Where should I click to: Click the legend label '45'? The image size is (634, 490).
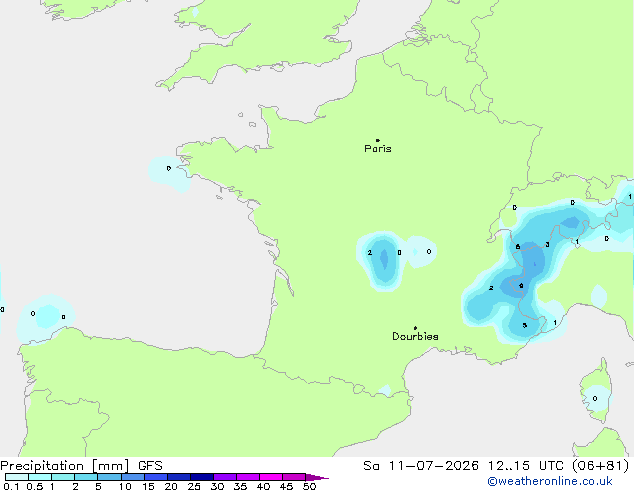click(286, 486)
